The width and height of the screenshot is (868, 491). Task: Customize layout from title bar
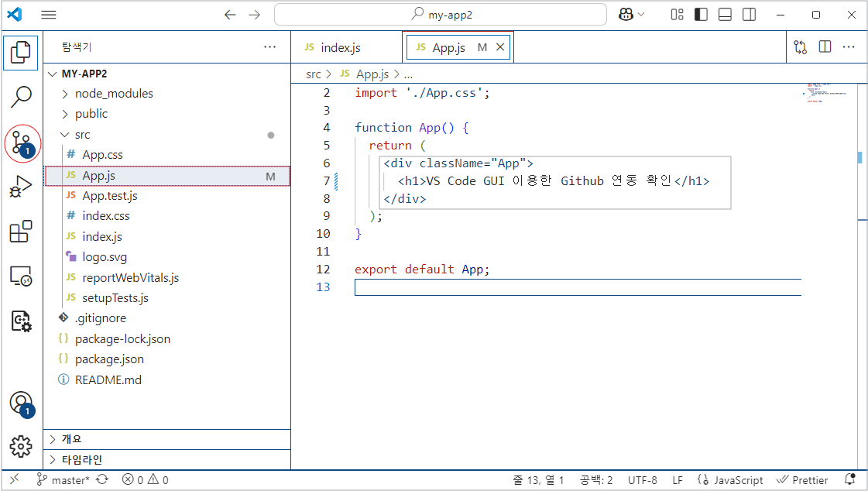pyautogui.click(x=677, y=15)
